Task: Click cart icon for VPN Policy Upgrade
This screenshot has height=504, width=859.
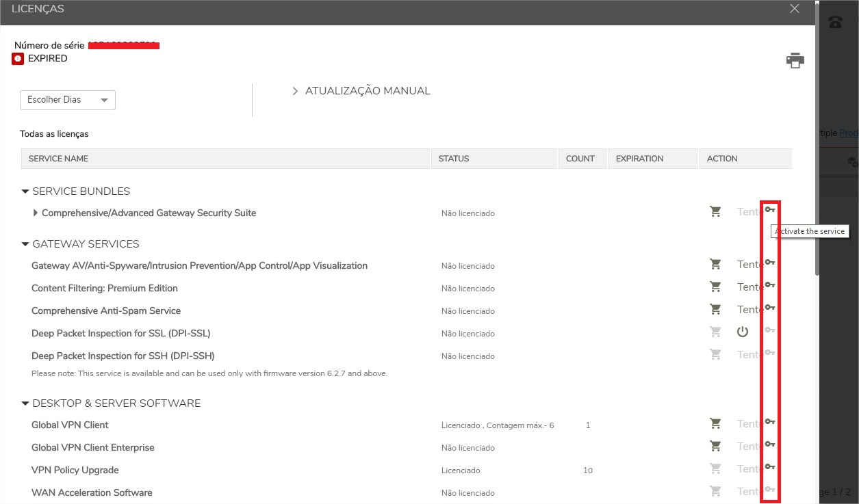Action: point(716,468)
